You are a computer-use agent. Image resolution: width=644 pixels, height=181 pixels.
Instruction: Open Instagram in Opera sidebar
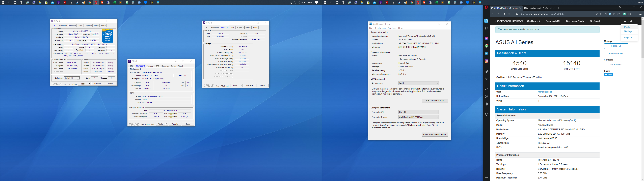[x=486, y=61]
